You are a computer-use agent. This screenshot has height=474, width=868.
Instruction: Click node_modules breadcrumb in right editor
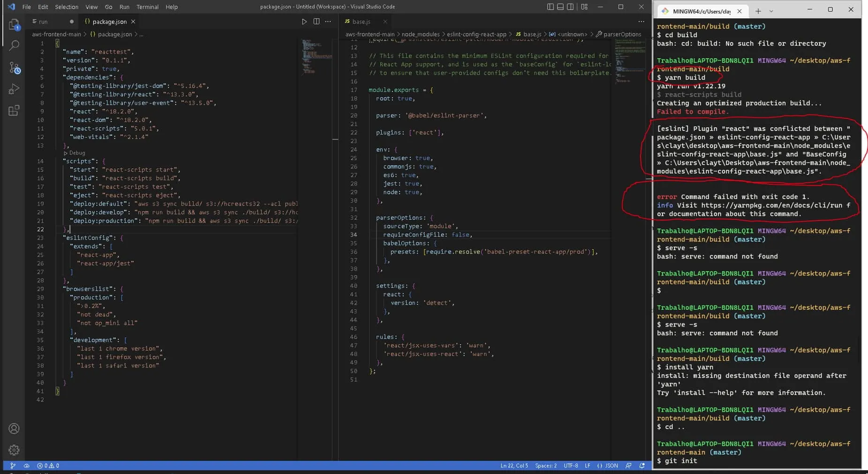421,34
